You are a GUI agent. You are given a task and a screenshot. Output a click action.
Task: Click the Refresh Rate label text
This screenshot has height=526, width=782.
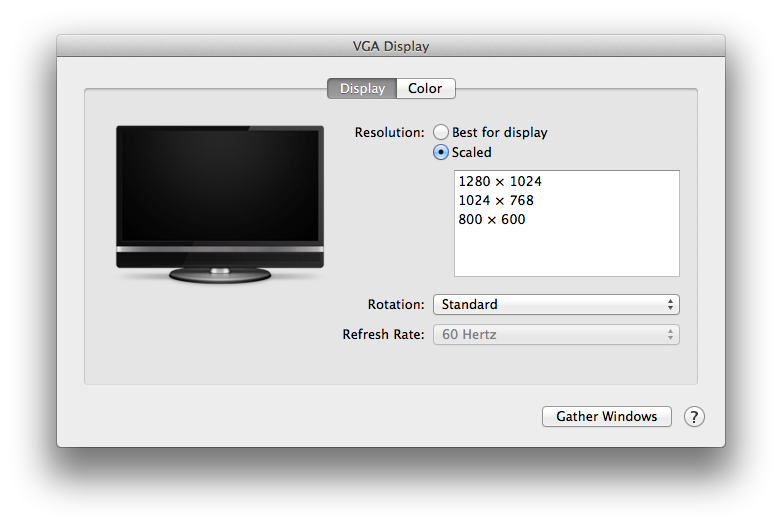(383, 335)
